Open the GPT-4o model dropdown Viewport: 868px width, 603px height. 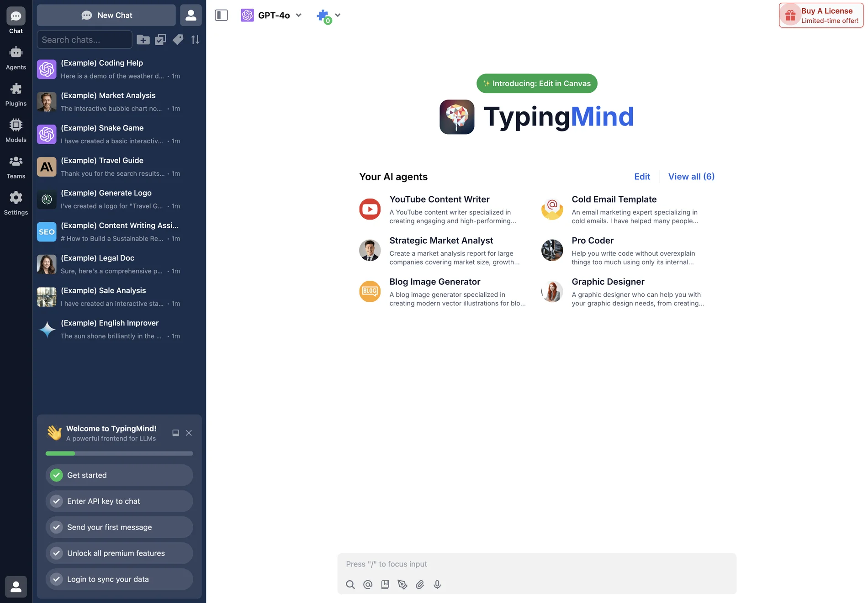coord(271,15)
